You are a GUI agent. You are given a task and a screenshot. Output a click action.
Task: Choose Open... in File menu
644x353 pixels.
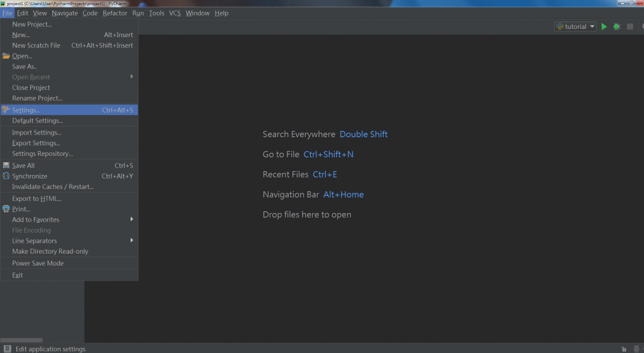69,56
